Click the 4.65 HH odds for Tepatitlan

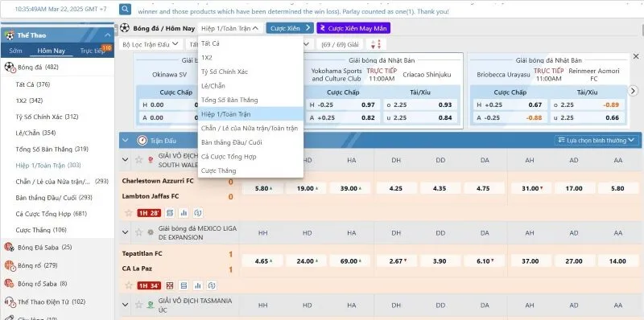click(x=263, y=261)
